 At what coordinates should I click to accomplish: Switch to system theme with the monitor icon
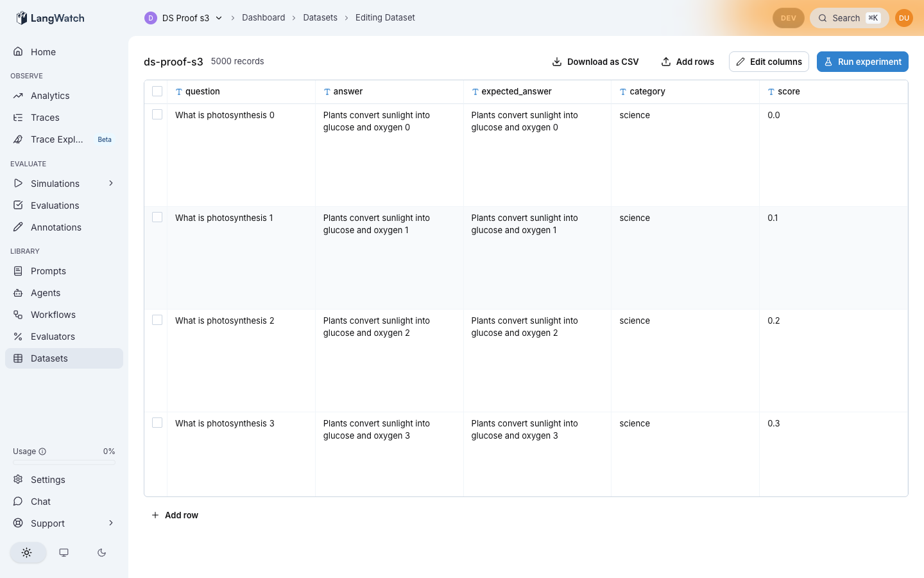(64, 552)
